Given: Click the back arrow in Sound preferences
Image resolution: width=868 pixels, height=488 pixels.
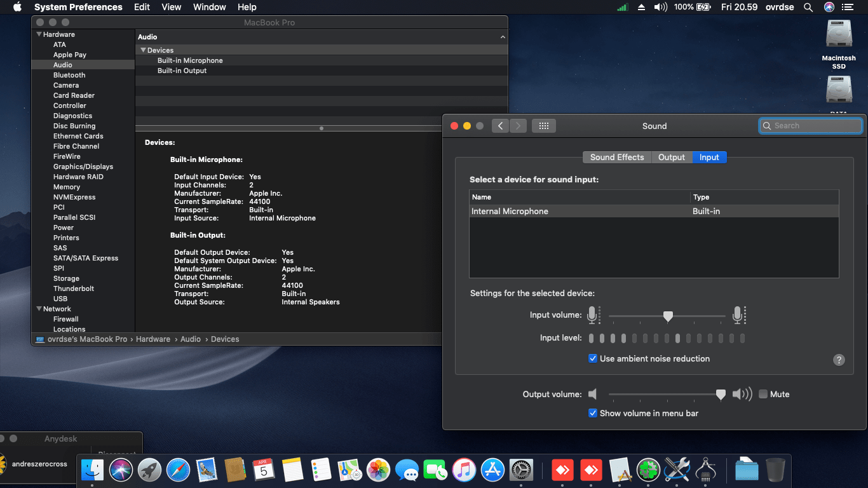Looking at the screenshot, I should pos(500,126).
